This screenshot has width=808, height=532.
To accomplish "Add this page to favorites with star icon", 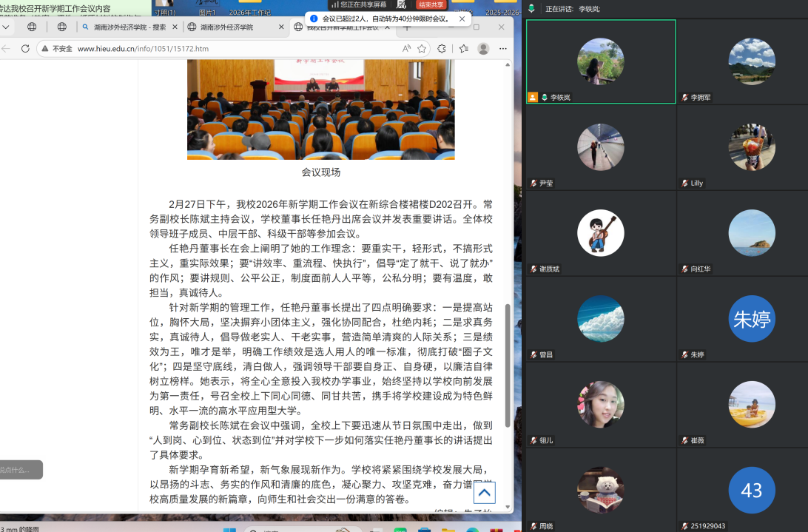I will (x=422, y=49).
